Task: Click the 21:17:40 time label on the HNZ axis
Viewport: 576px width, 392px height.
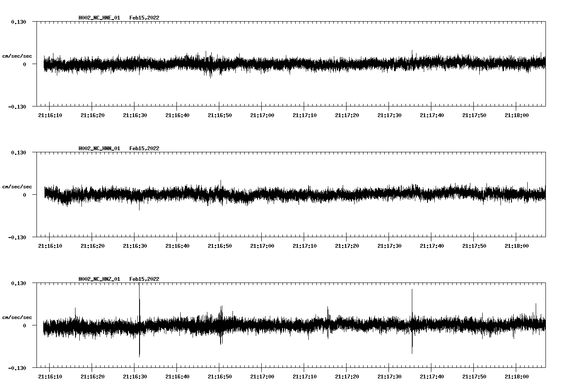Action: 432,376
